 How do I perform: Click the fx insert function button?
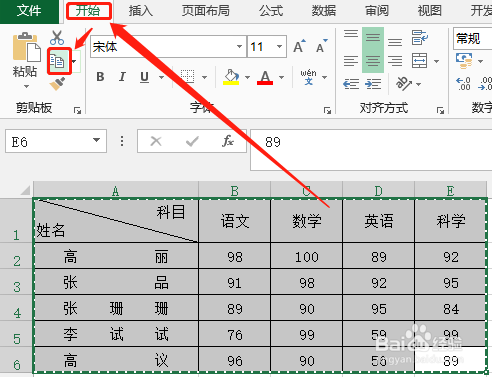tap(228, 141)
